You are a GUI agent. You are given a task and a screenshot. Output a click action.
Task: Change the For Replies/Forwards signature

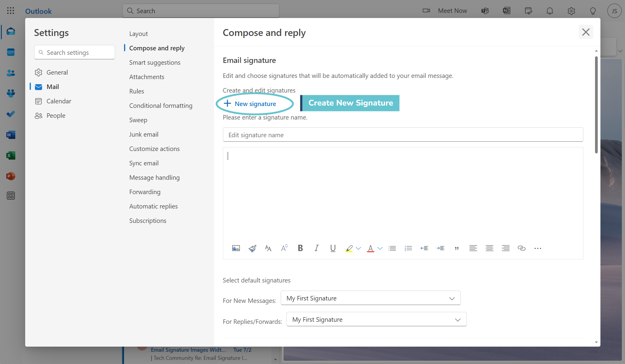point(376,319)
